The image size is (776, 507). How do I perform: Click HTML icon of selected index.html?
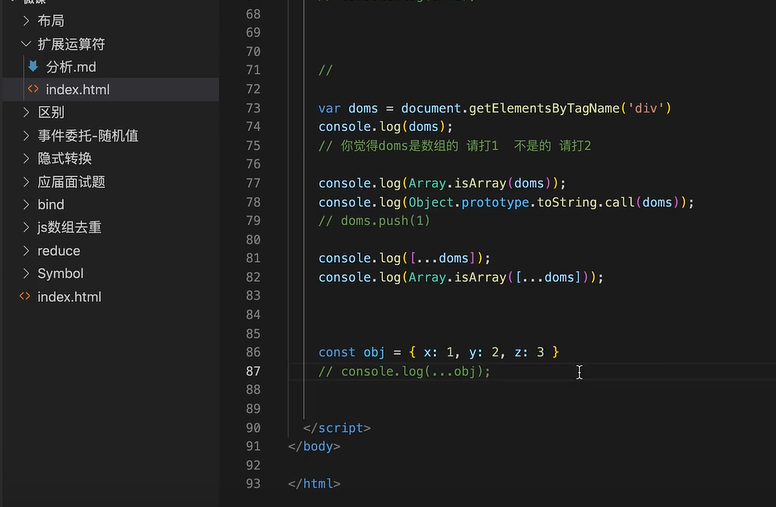[33, 89]
